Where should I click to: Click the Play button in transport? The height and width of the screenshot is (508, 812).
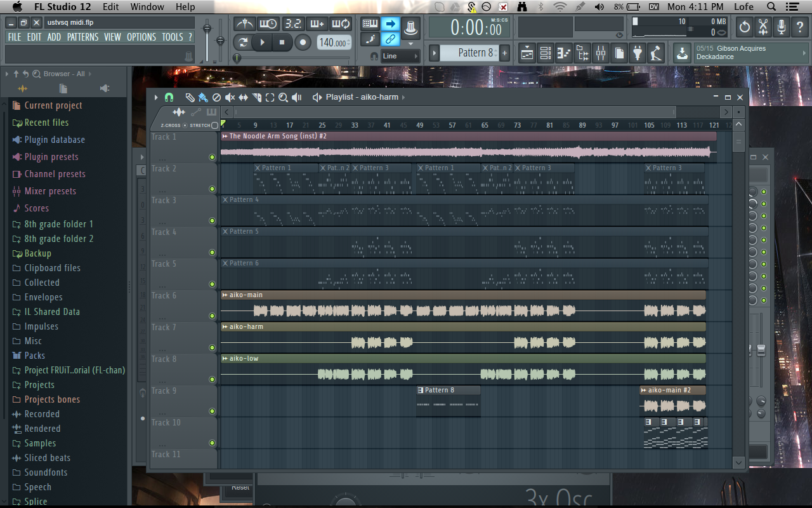click(x=261, y=43)
